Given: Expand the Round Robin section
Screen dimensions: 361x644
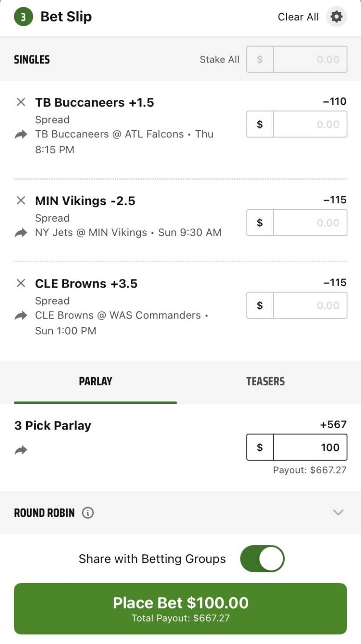Looking at the screenshot, I should pos(338,512).
